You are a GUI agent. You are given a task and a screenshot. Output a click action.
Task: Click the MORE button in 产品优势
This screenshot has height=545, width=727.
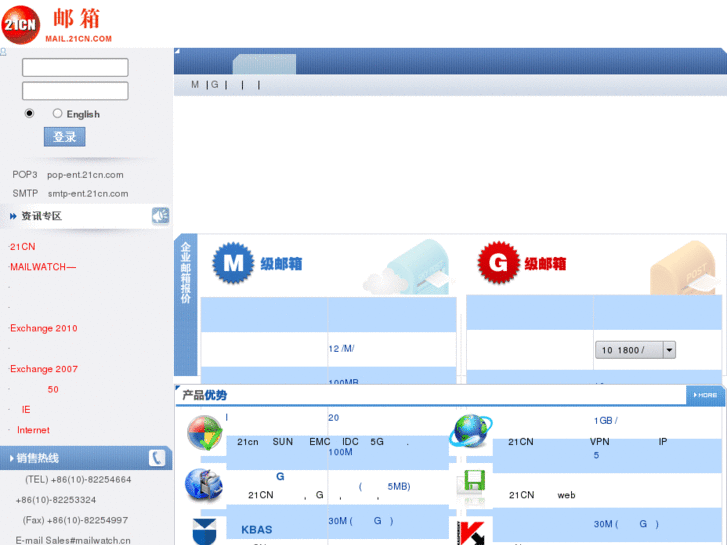[x=705, y=395]
